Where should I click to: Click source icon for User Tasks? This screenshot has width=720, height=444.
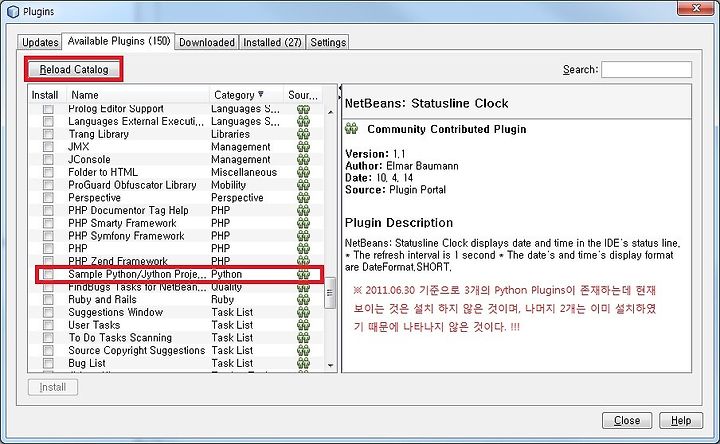304,325
